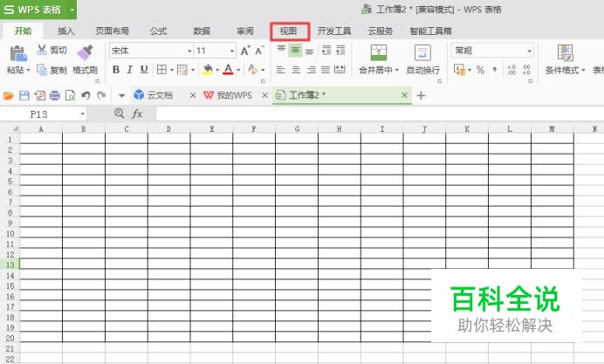This screenshot has height=364, width=604.
Task: Click the Cut scissors icon
Action: tap(42, 50)
